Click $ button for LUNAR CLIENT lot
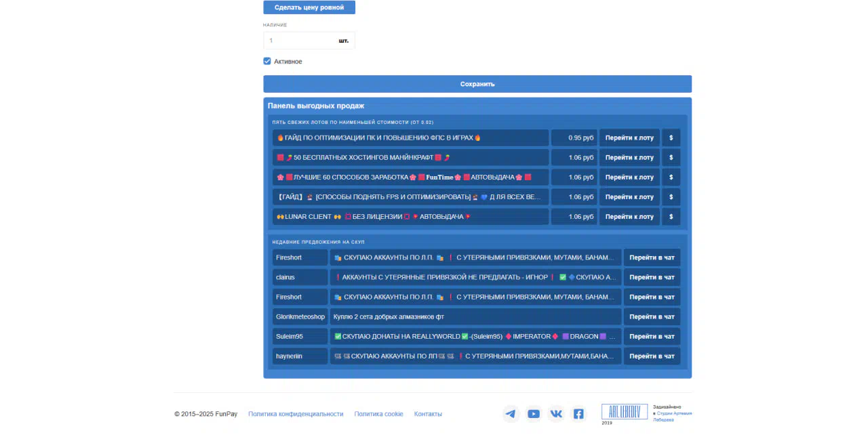The image size is (868, 435). coord(671,217)
